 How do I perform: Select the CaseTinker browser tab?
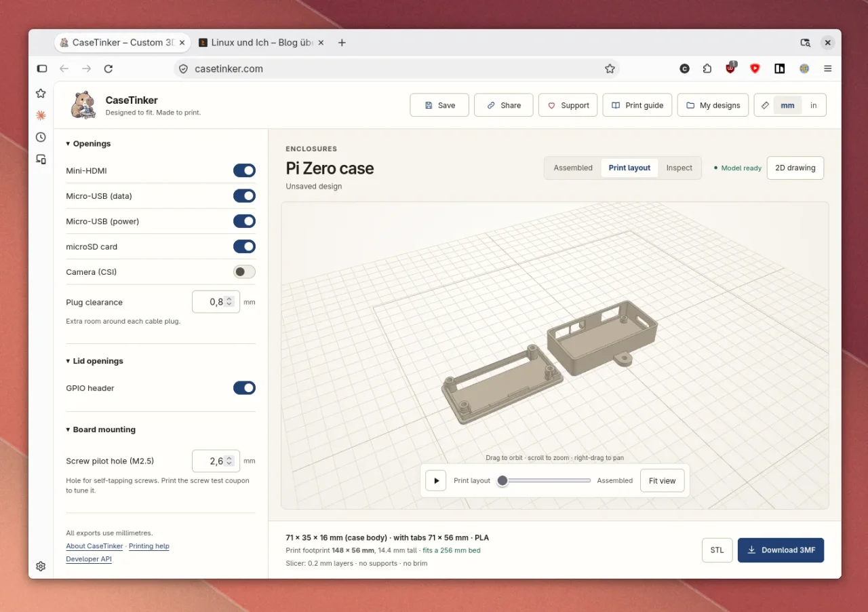[x=122, y=42]
